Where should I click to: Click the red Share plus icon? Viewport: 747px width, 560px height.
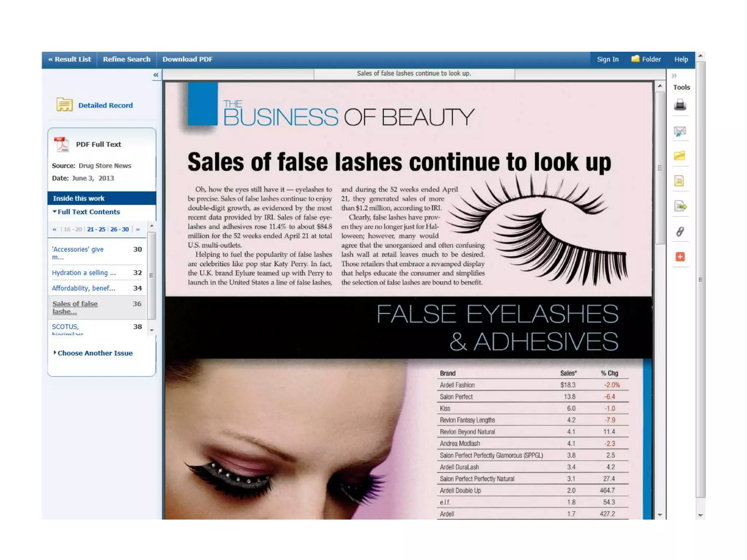(680, 257)
